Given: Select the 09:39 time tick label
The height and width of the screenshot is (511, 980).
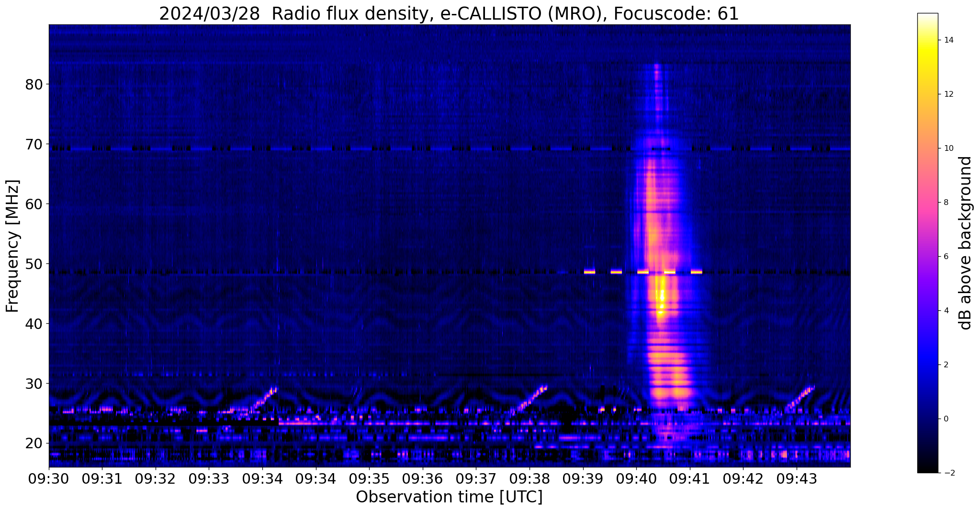Looking at the screenshot, I should tap(583, 479).
